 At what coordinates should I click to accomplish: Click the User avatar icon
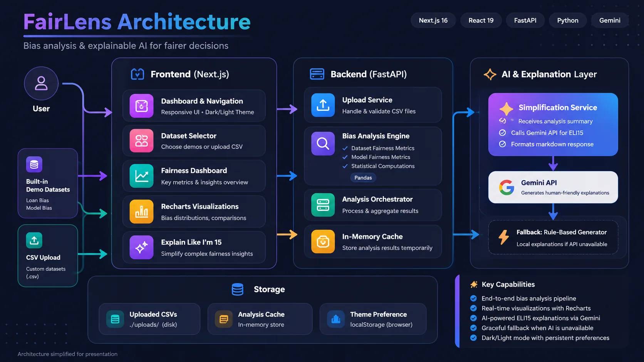tap(41, 83)
